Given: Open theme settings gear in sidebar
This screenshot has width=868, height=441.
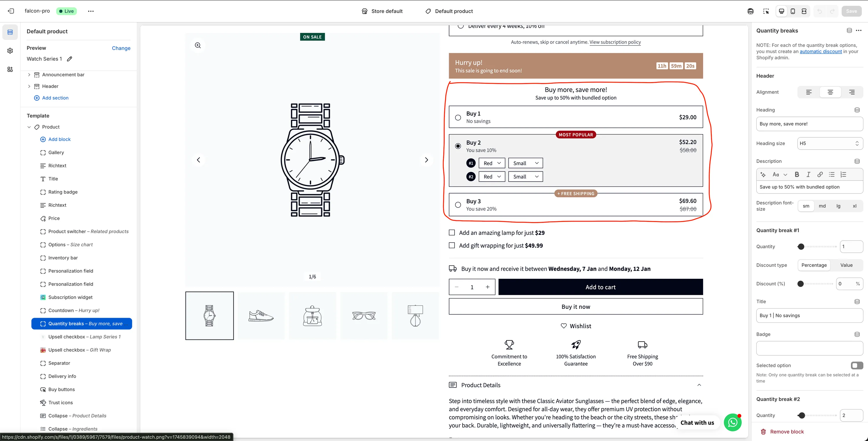Looking at the screenshot, I should point(10,51).
